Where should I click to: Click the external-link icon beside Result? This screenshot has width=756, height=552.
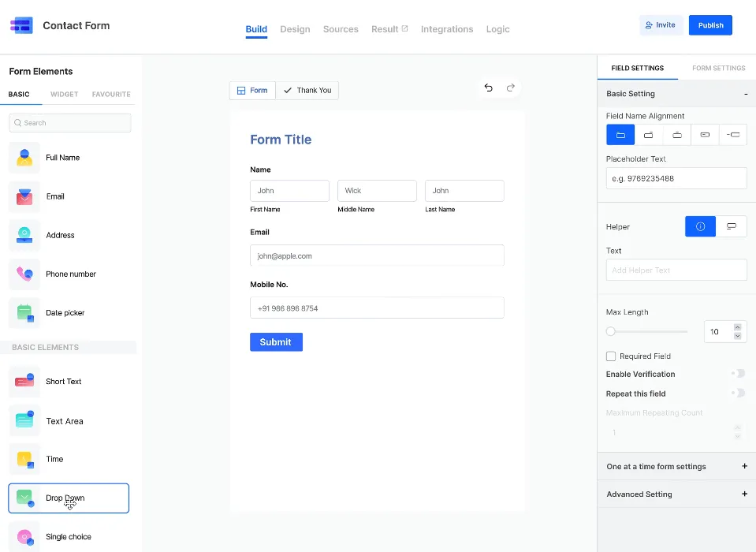(404, 28)
